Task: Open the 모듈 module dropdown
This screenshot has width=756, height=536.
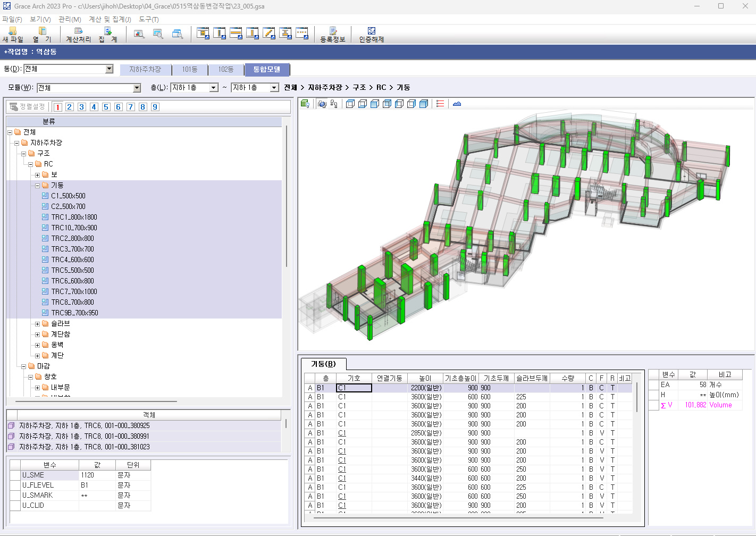Action: 137,88
